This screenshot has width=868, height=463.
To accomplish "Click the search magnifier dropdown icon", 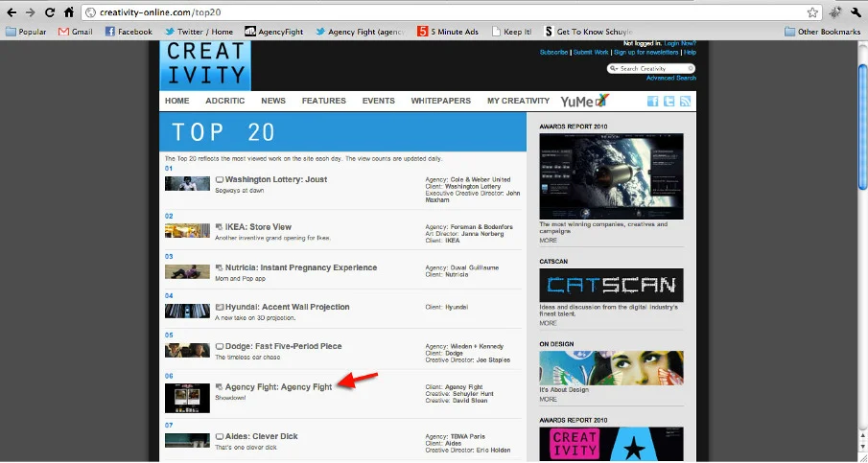I will pos(614,69).
